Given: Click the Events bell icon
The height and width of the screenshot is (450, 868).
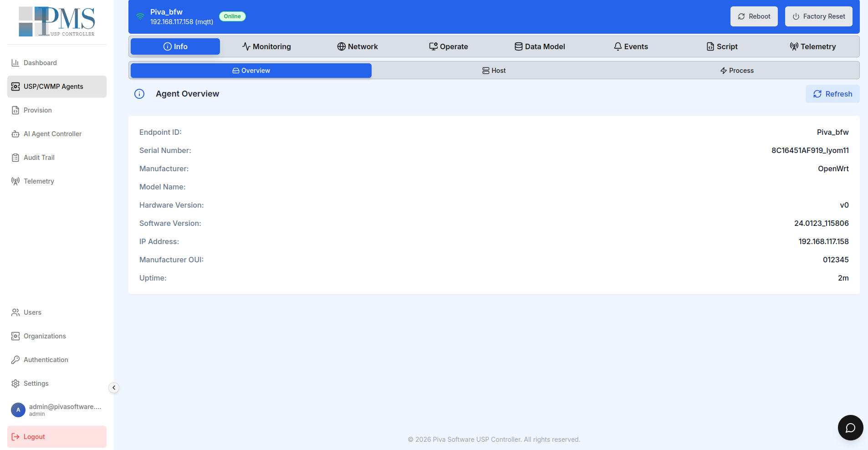Looking at the screenshot, I should 618,46.
